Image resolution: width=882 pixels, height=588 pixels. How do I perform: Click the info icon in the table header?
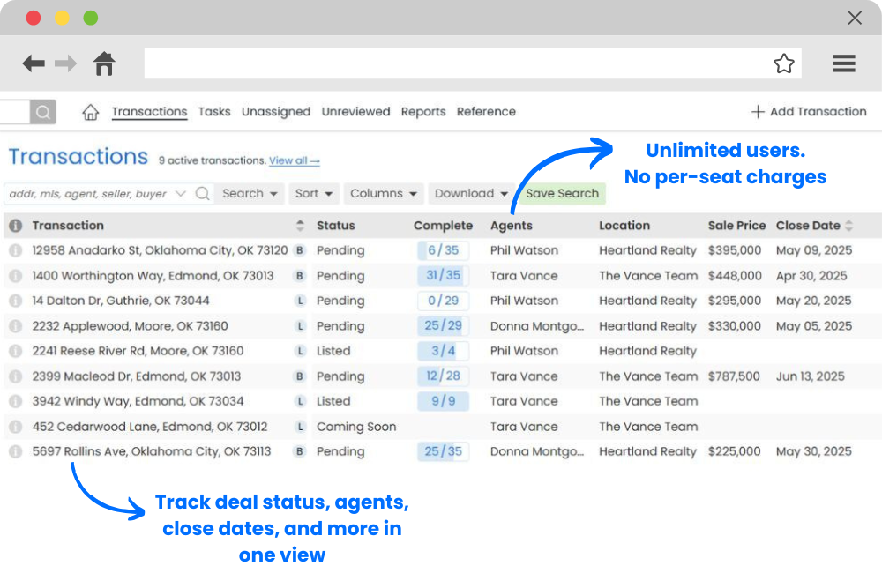(16, 226)
